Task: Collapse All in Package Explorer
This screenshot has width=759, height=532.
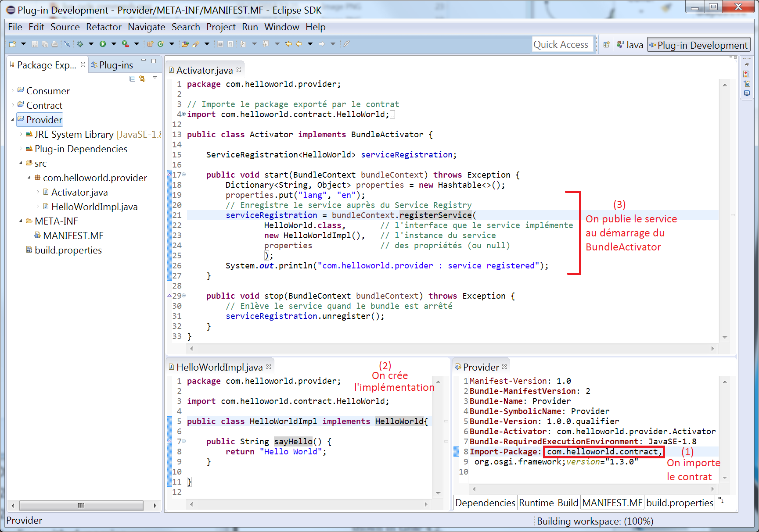Action: coord(133,79)
